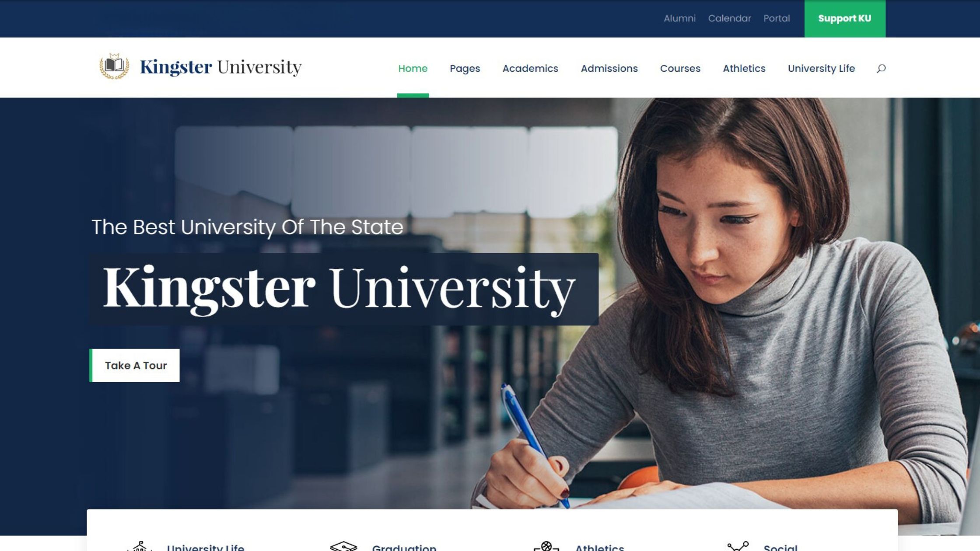Select the Academics menu item

[530, 68]
